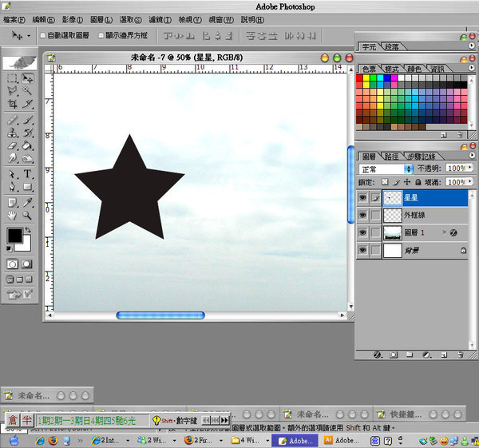Open the 不透明 opacity slider arrow
The image size is (479, 448).
[x=469, y=169]
